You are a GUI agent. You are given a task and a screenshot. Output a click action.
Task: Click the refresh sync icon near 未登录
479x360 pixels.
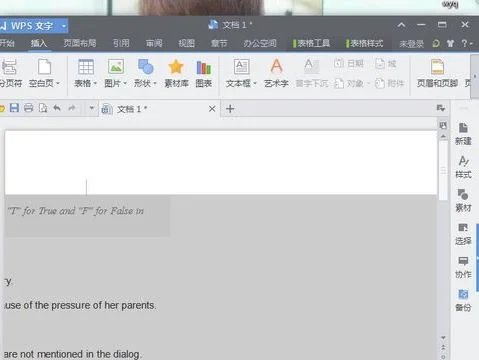tap(436, 43)
